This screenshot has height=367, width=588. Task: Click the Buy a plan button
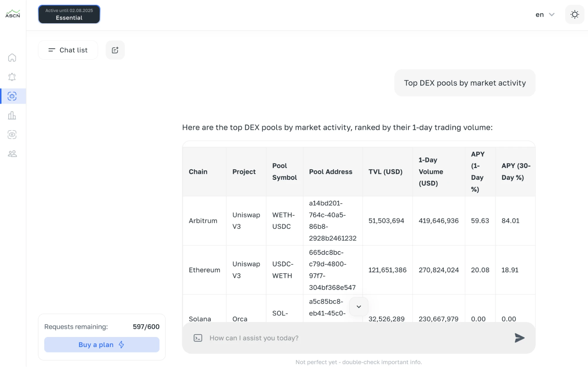102,345
